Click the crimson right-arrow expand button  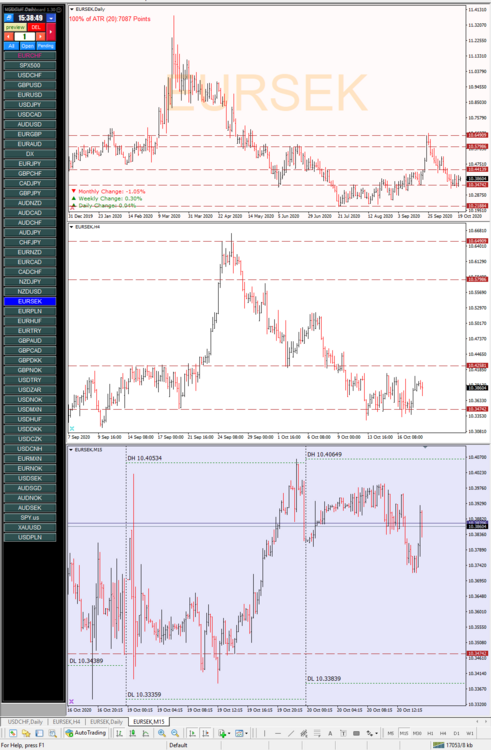(x=51, y=32)
